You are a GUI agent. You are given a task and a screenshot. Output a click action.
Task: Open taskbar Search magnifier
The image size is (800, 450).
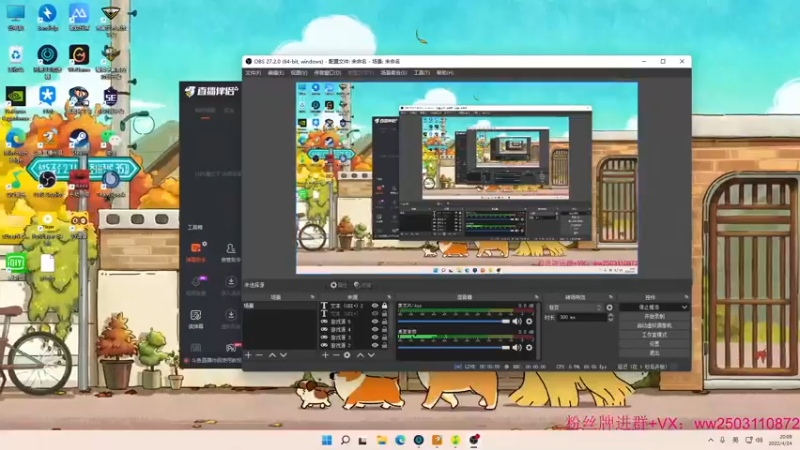click(x=345, y=440)
